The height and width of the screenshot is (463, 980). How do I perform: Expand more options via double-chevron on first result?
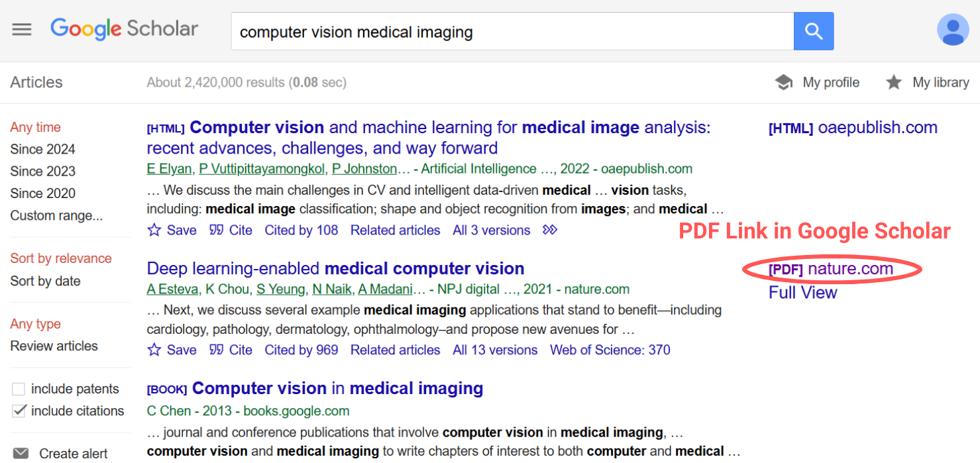click(x=551, y=230)
